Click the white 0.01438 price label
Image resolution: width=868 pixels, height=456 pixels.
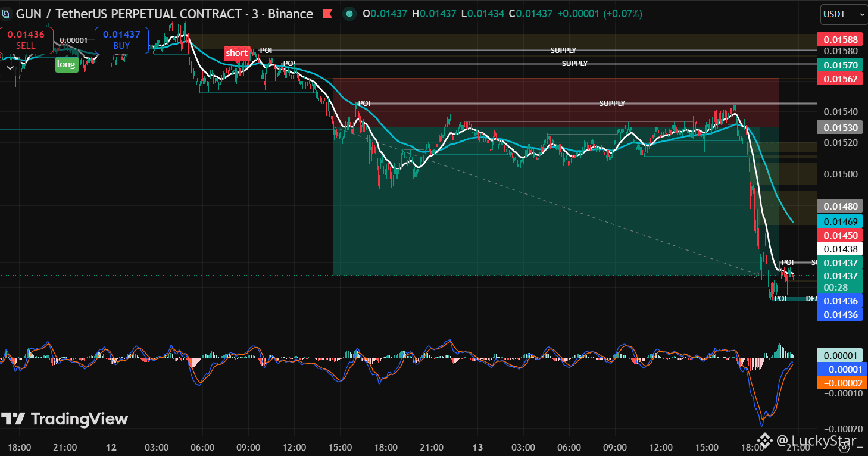pos(841,249)
